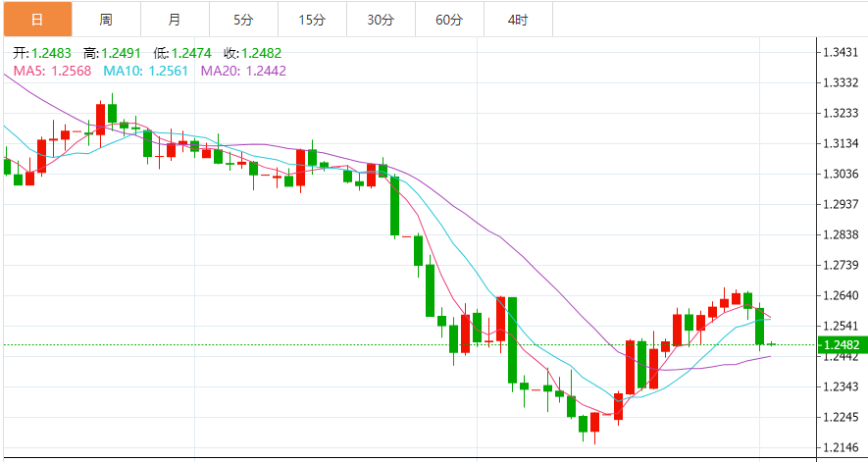Image resolution: width=868 pixels, height=462 pixels.
Task: Switch to the 周 weekly tab
Action: point(106,20)
